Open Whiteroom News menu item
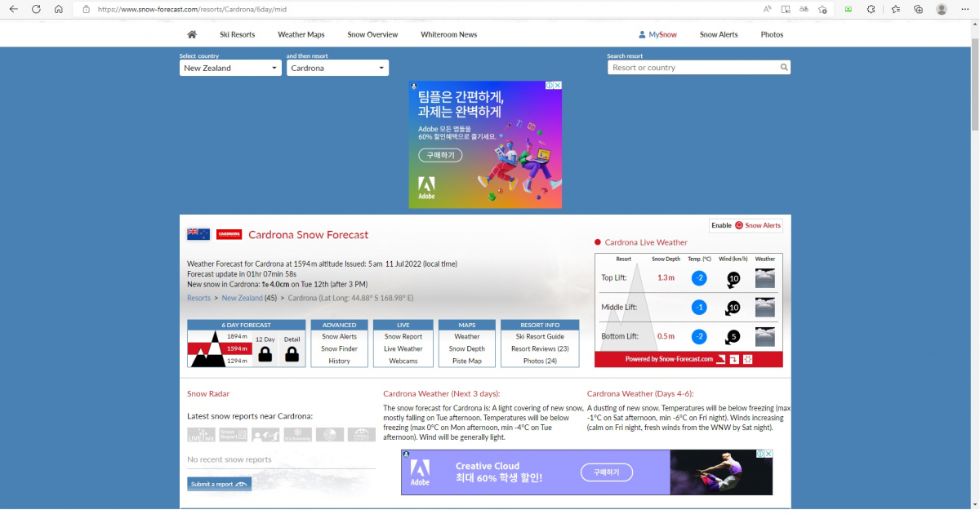 [448, 34]
